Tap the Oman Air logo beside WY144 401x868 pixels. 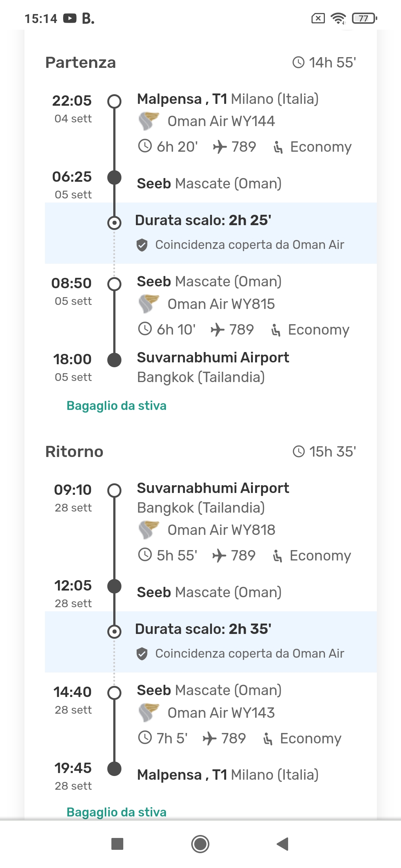[149, 121]
